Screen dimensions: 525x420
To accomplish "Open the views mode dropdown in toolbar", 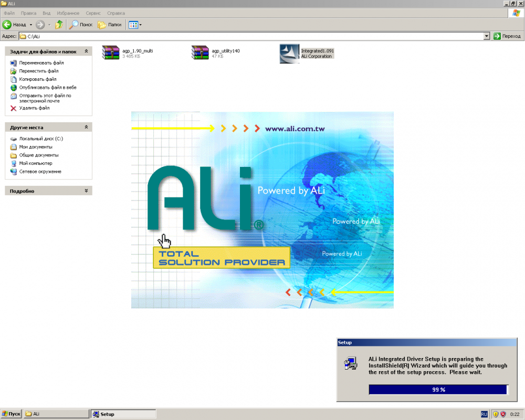I will [x=140, y=25].
